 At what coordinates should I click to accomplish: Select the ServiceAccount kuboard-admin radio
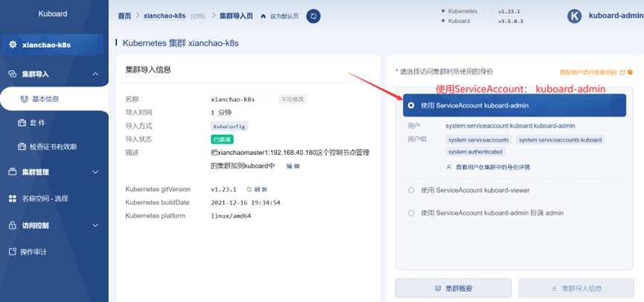[x=411, y=106]
